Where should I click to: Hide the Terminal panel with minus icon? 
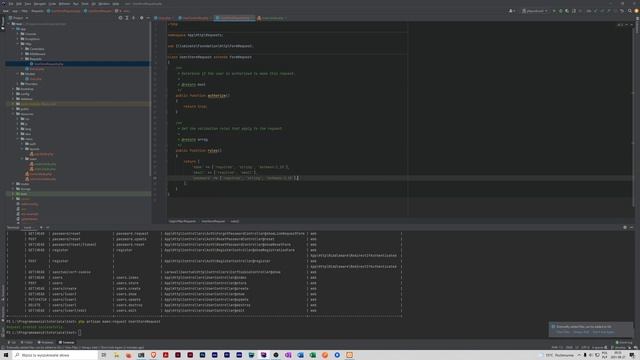tap(631, 227)
